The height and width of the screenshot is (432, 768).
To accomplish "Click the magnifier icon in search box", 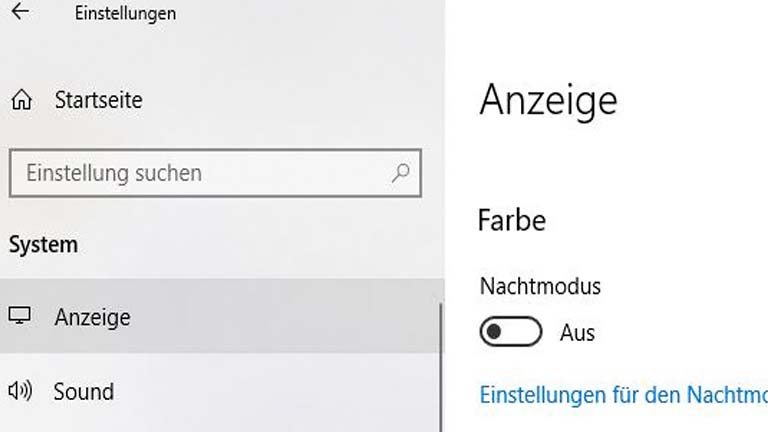I will (400, 173).
